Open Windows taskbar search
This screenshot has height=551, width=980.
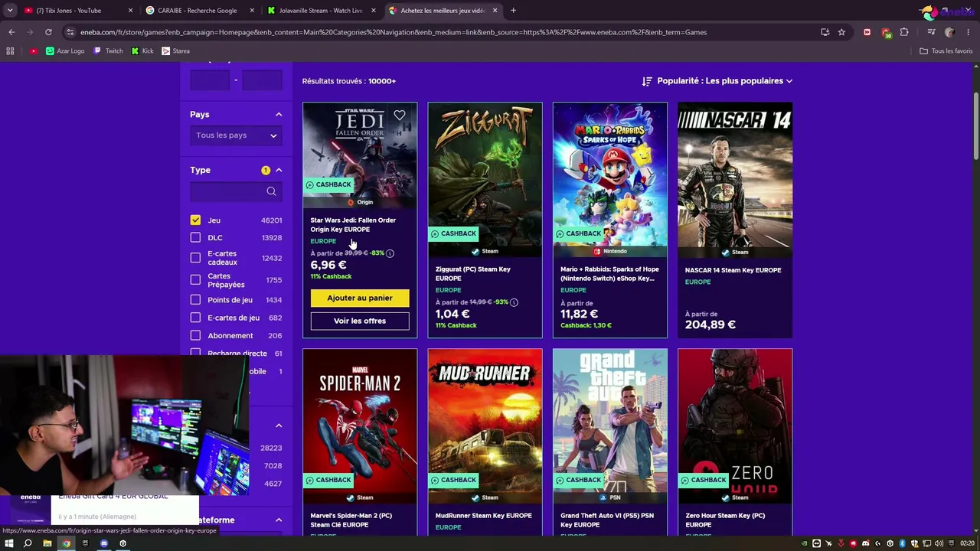tap(28, 543)
